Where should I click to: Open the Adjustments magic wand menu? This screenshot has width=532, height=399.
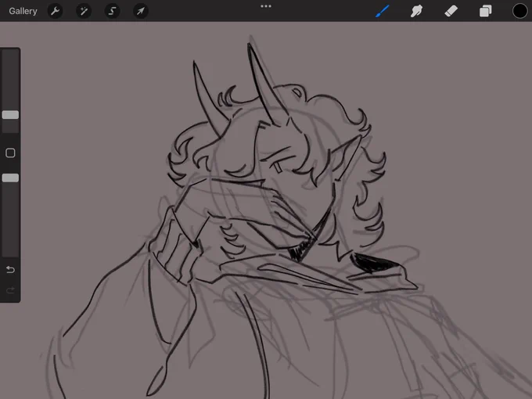pos(84,11)
